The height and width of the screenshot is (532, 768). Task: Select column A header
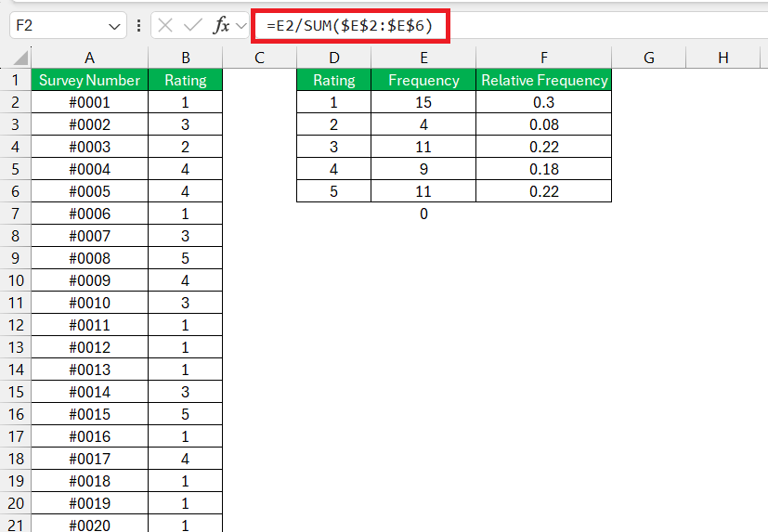[90, 58]
